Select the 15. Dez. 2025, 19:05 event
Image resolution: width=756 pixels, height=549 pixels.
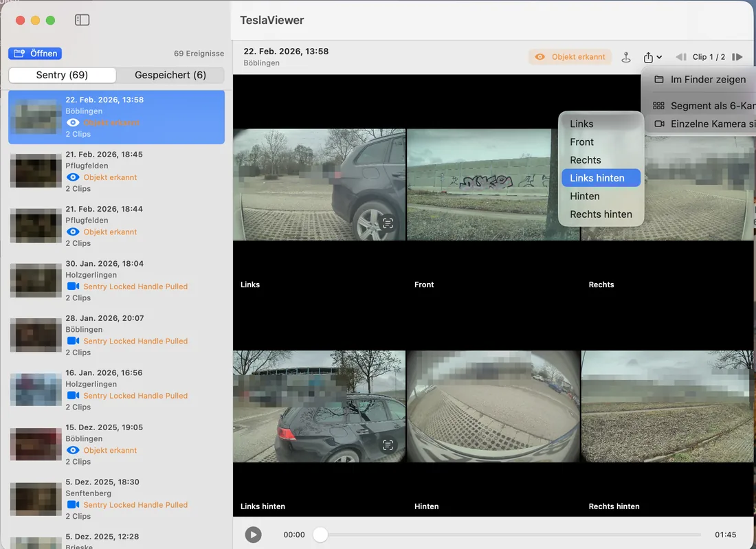tap(116, 444)
